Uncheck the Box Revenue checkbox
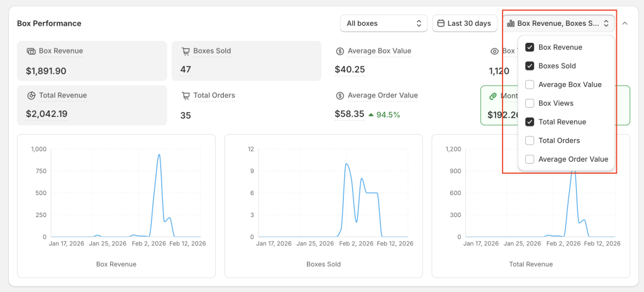This screenshot has width=644, height=292. click(530, 47)
